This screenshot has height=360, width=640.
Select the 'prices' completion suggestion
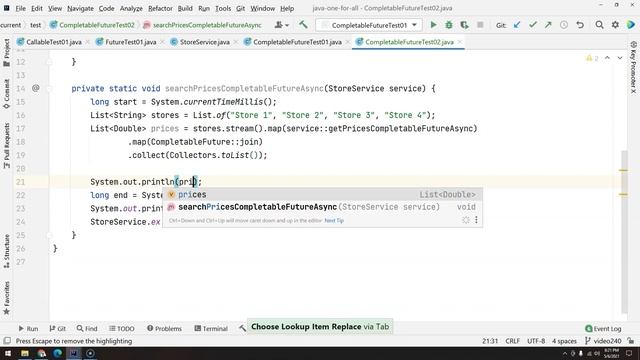tap(322, 195)
